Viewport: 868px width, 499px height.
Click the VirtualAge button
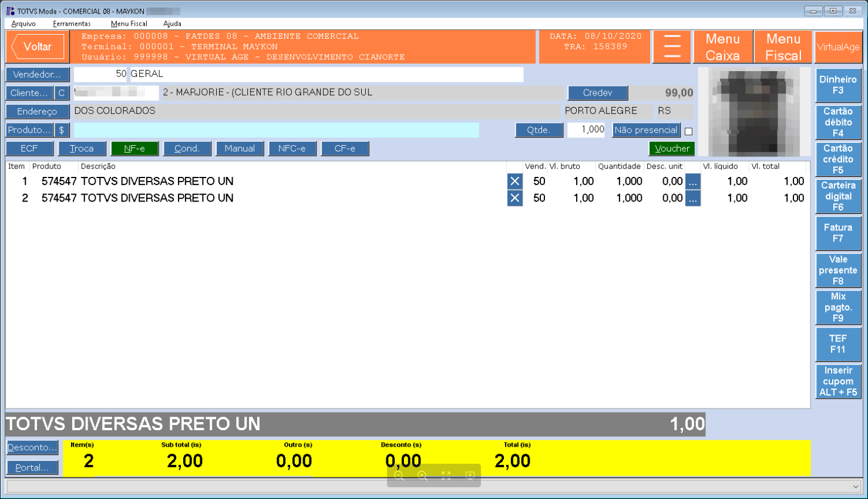pos(838,47)
